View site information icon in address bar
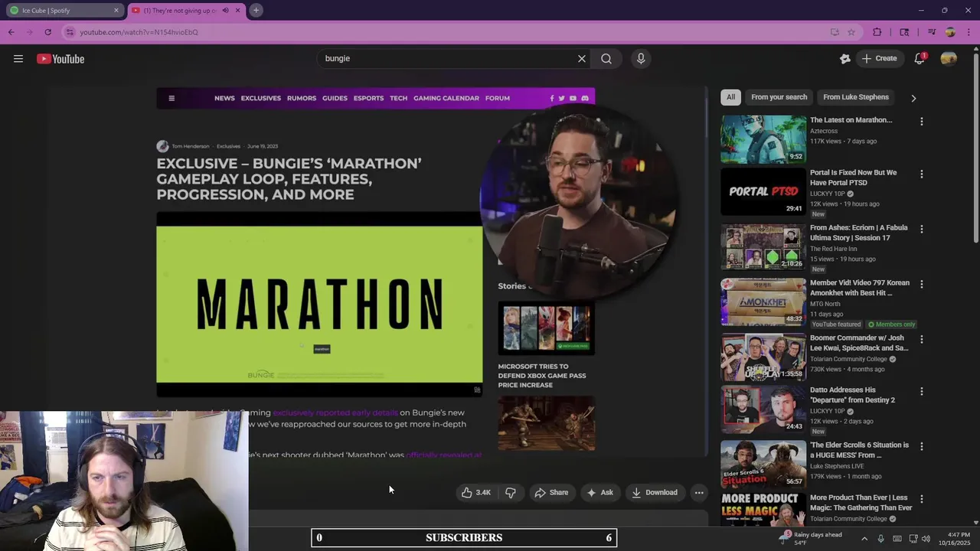 click(70, 32)
